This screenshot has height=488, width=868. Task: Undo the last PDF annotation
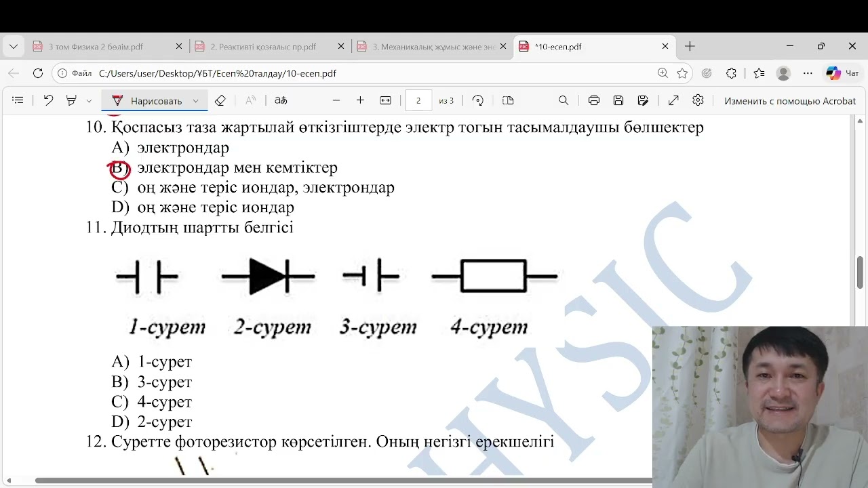click(x=48, y=100)
